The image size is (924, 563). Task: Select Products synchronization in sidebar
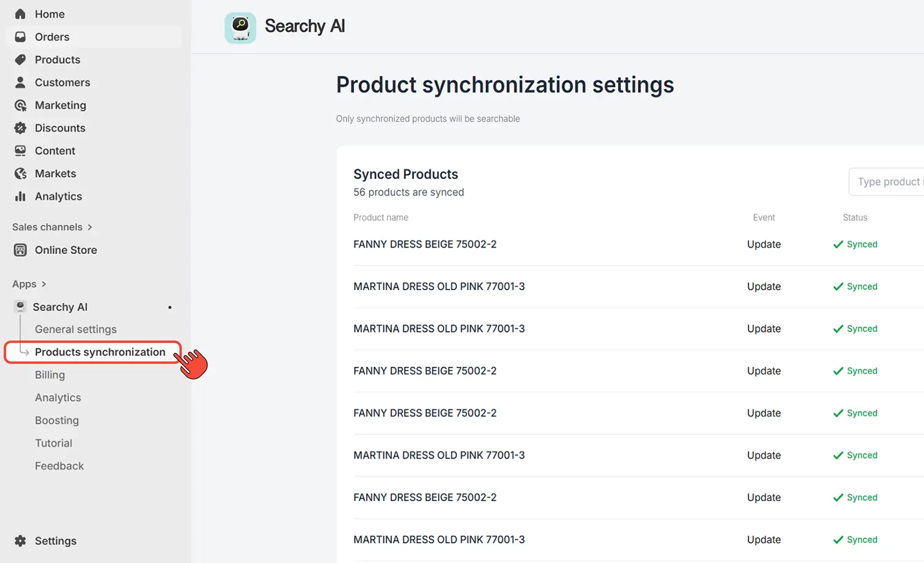(x=100, y=352)
